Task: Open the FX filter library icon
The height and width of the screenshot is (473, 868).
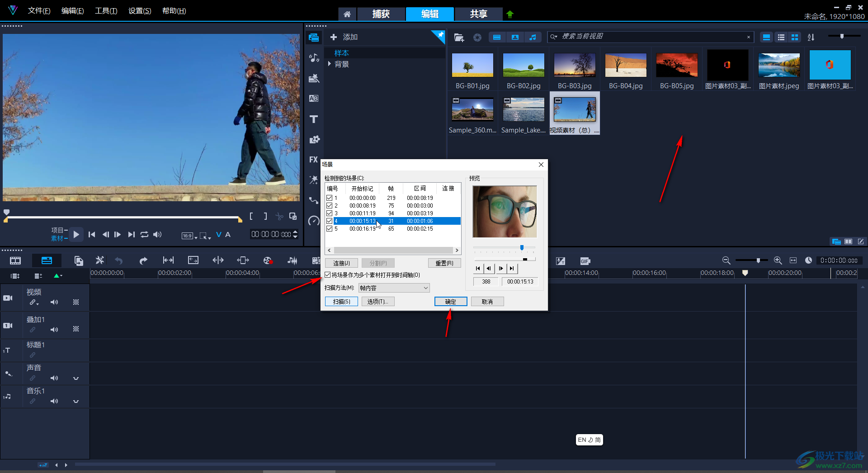Action: pos(314,160)
